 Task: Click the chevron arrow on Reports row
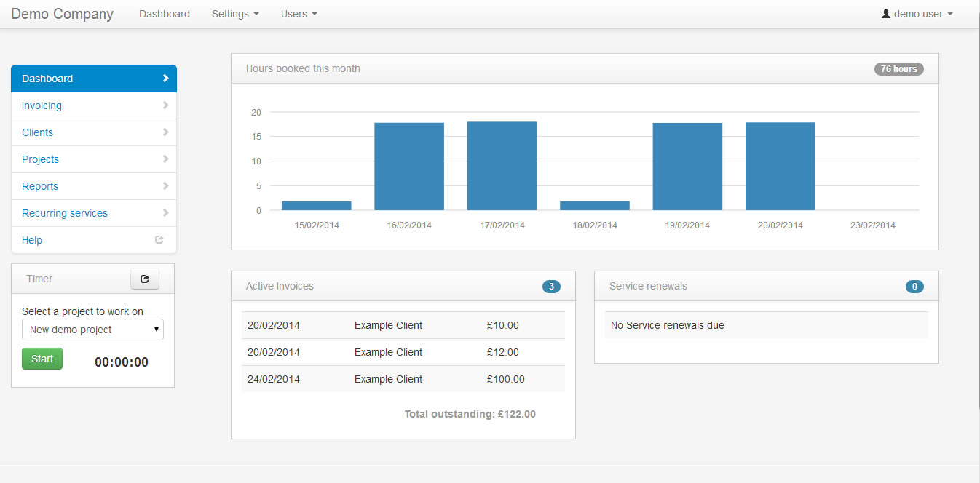(x=165, y=186)
